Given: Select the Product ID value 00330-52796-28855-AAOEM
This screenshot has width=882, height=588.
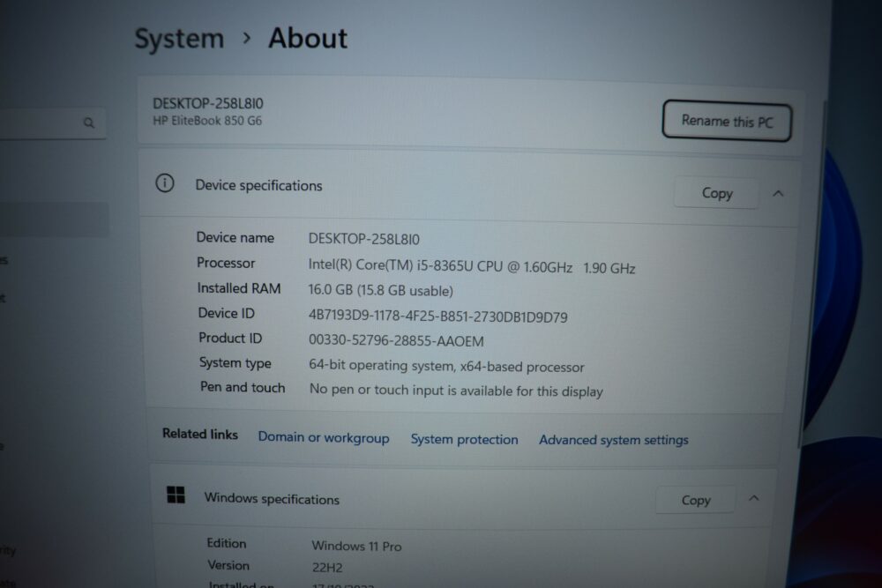Looking at the screenshot, I should coord(396,340).
